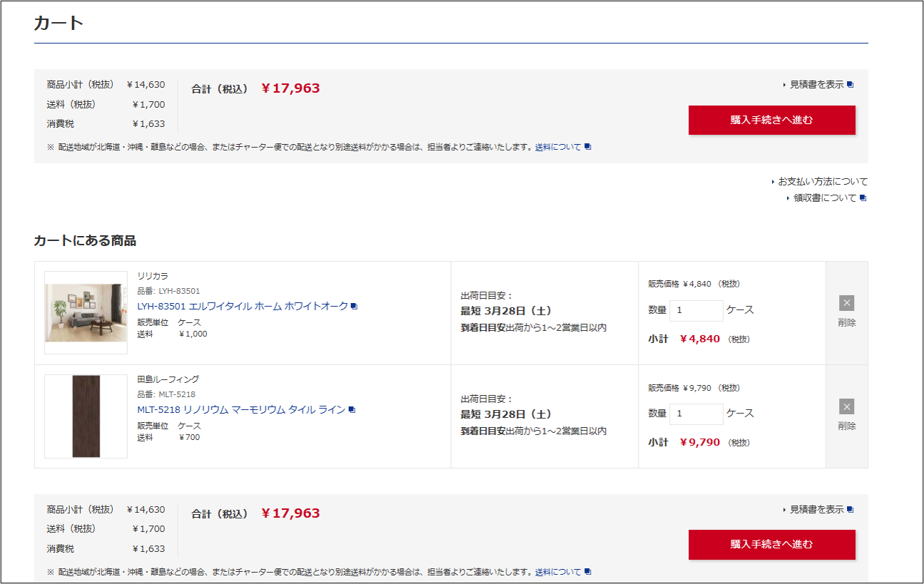Click the bottom total ￥17,963
Viewport: 924px width, 584px height.
(290, 513)
